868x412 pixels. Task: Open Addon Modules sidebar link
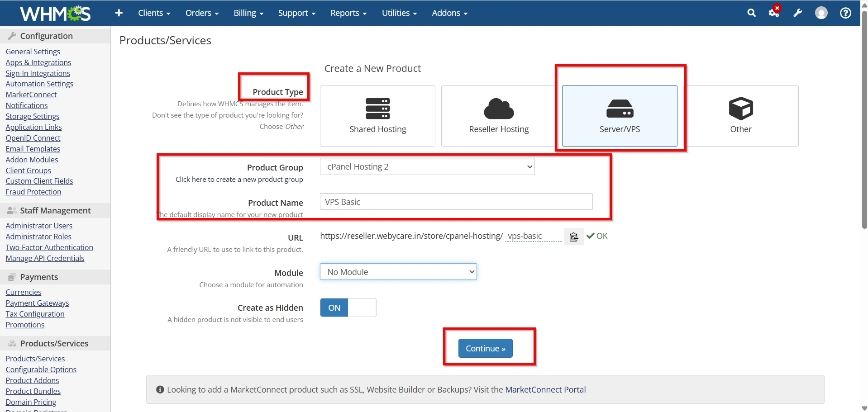[x=32, y=160]
